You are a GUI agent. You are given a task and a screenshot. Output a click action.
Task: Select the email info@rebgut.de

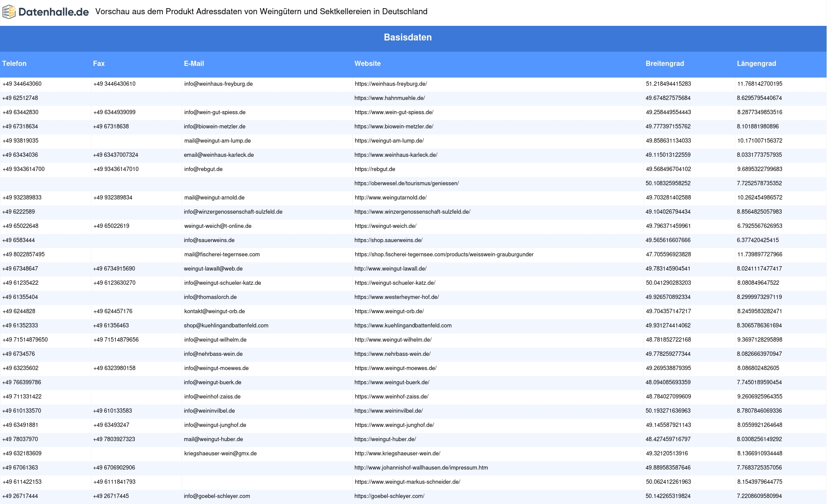[x=203, y=169]
